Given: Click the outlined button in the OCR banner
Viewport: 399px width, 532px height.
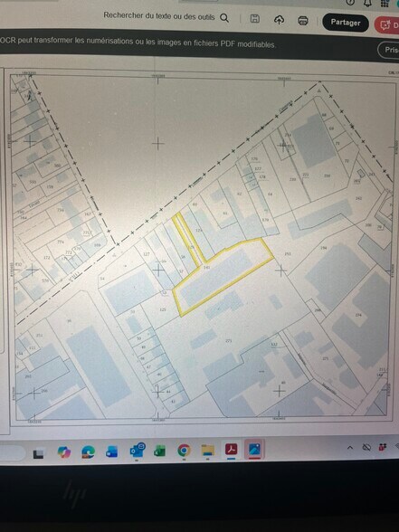Looking at the screenshot, I should pos(389,50).
